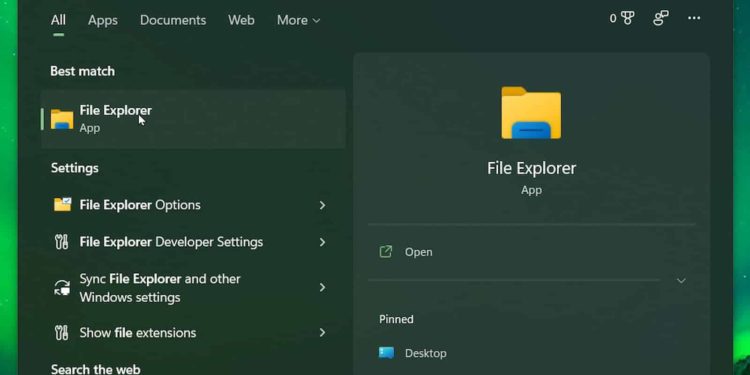Click the File Explorer folder icon in best match
Screen dimensions: 750x375
[62, 120]
